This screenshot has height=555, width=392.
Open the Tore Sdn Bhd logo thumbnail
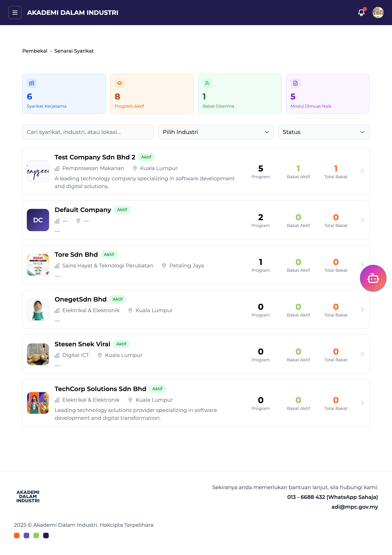[x=38, y=265]
